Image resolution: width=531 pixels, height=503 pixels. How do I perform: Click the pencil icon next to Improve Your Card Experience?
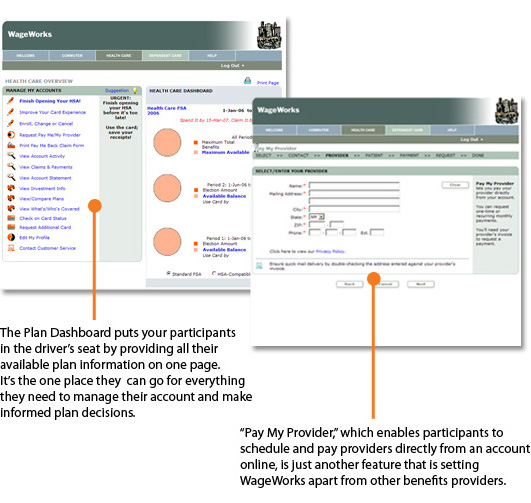pyautogui.click(x=11, y=112)
